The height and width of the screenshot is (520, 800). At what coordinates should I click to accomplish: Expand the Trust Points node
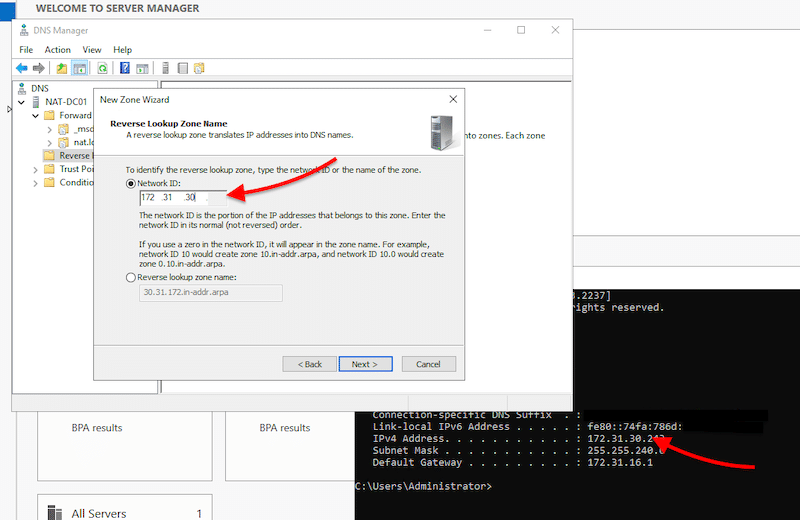(35, 170)
